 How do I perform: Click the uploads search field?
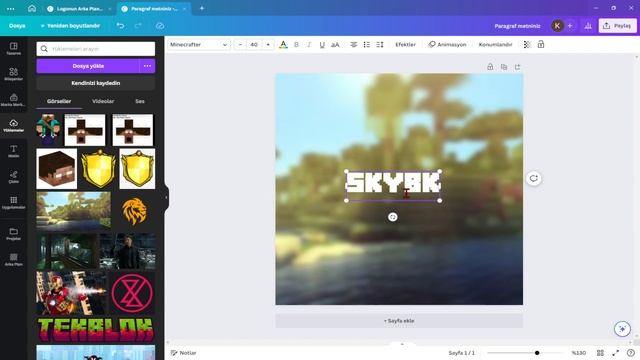click(x=96, y=49)
